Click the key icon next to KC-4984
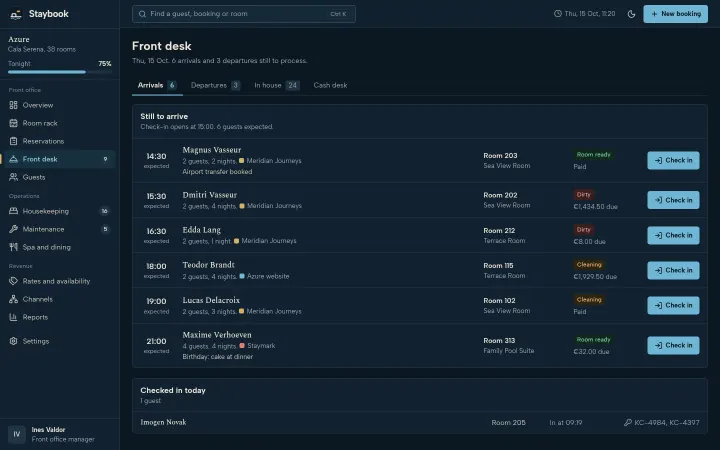The image size is (720, 450). click(627, 422)
